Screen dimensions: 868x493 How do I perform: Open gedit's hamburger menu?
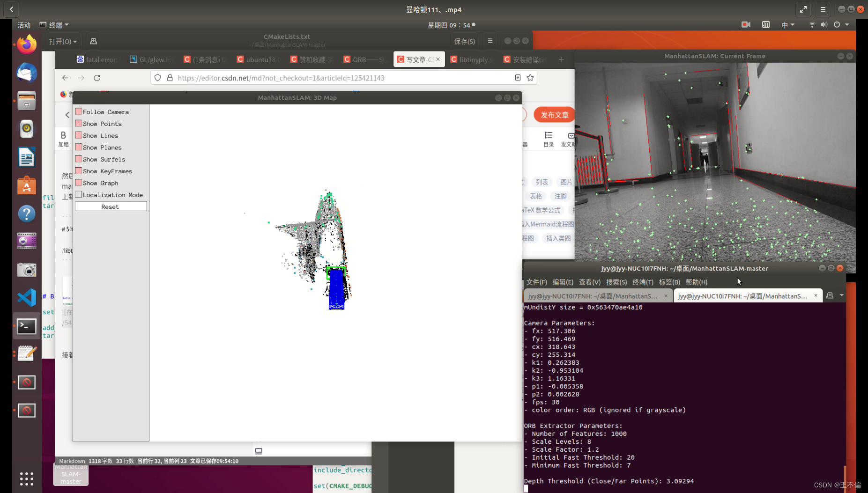click(490, 41)
